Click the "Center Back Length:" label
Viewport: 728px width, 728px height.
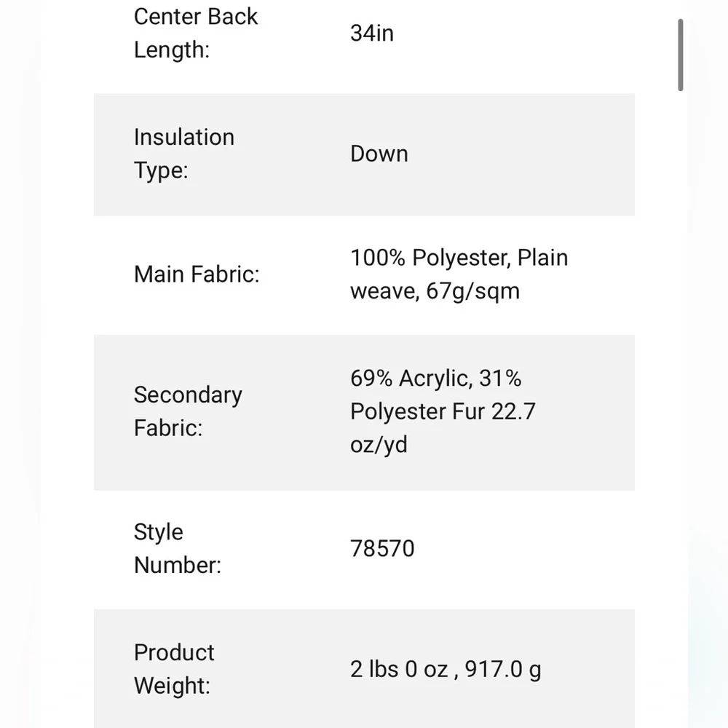195,33
